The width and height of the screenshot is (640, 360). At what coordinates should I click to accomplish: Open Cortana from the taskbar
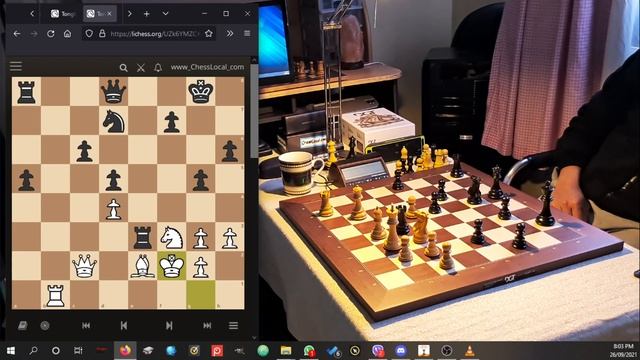click(56, 351)
